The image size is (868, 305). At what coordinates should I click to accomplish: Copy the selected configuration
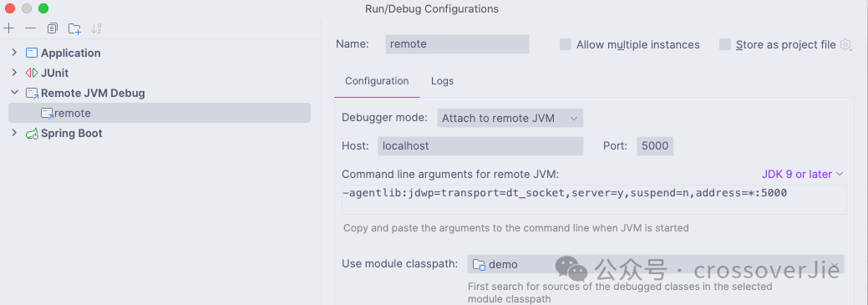coord(53,28)
